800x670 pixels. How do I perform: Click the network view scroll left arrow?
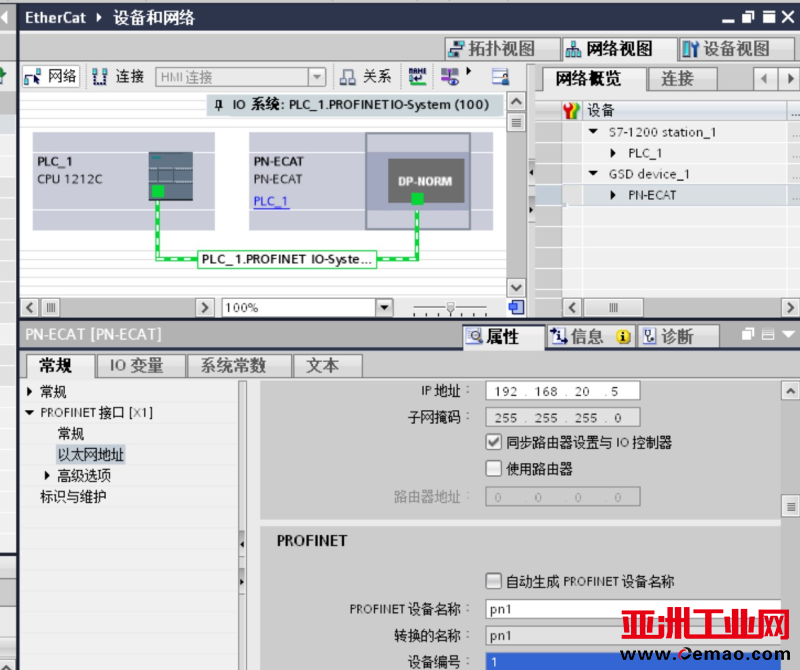pos(30,308)
